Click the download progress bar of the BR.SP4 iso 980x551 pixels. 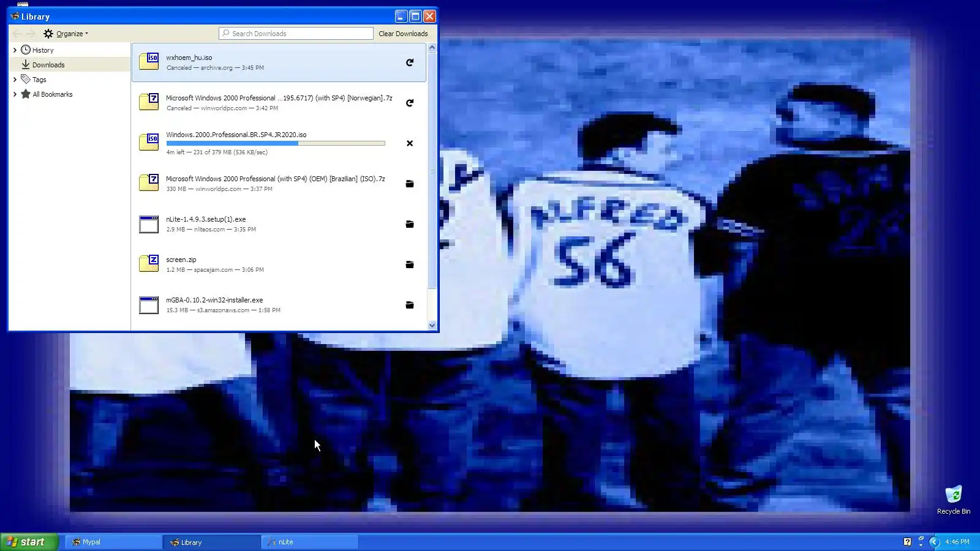(276, 143)
